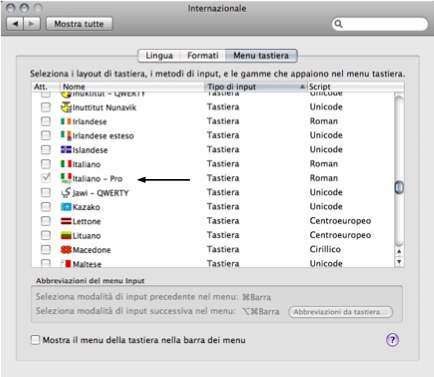Click the magnifying glass in the search field
This screenshot has width=434, height=377.
click(338, 24)
